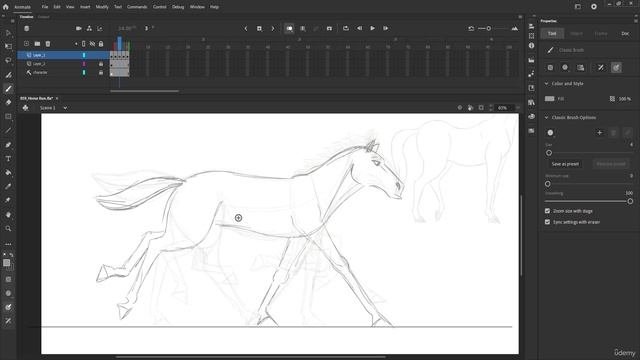Screen dimensions: 640x360
Task: Open layer depth panel in the timeline
Action: [x=100, y=29]
